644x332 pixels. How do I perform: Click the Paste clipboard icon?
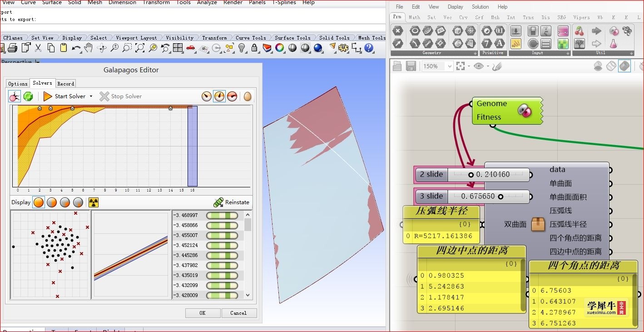[x=64, y=48]
